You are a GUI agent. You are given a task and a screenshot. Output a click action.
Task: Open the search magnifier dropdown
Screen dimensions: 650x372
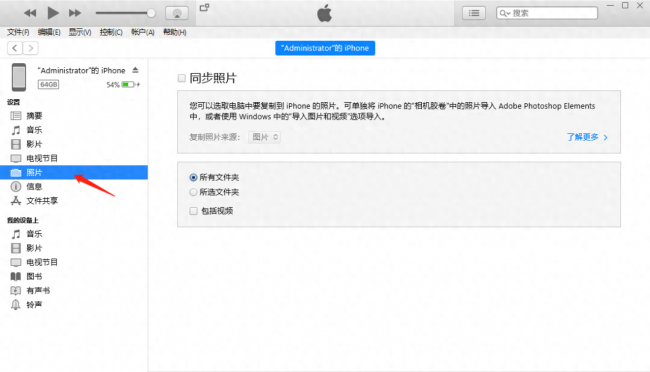[504, 13]
